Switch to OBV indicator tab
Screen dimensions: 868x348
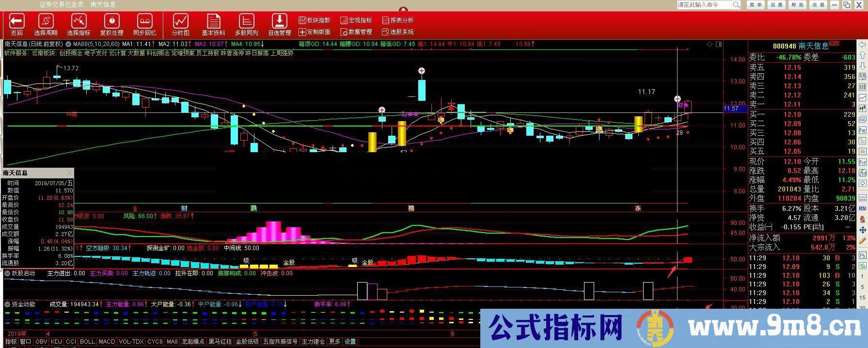point(42,342)
